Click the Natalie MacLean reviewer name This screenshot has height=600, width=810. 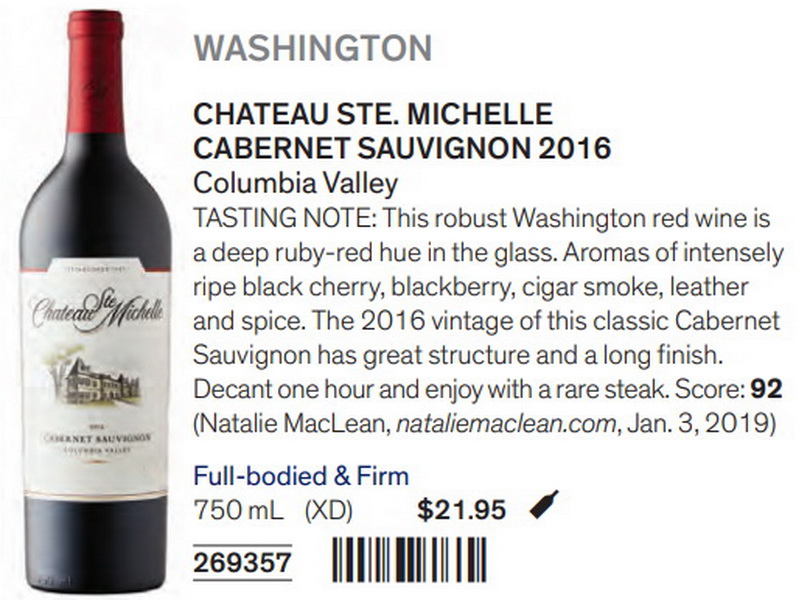pyautogui.click(x=293, y=424)
